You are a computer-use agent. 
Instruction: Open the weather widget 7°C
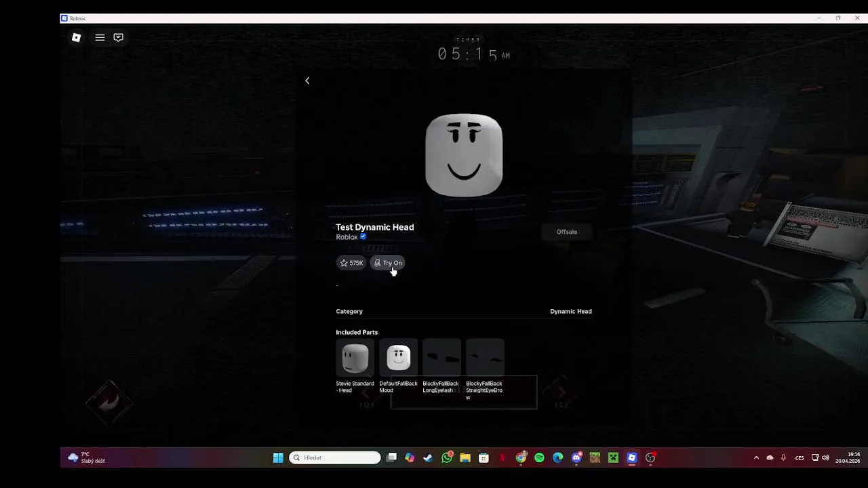86,457
